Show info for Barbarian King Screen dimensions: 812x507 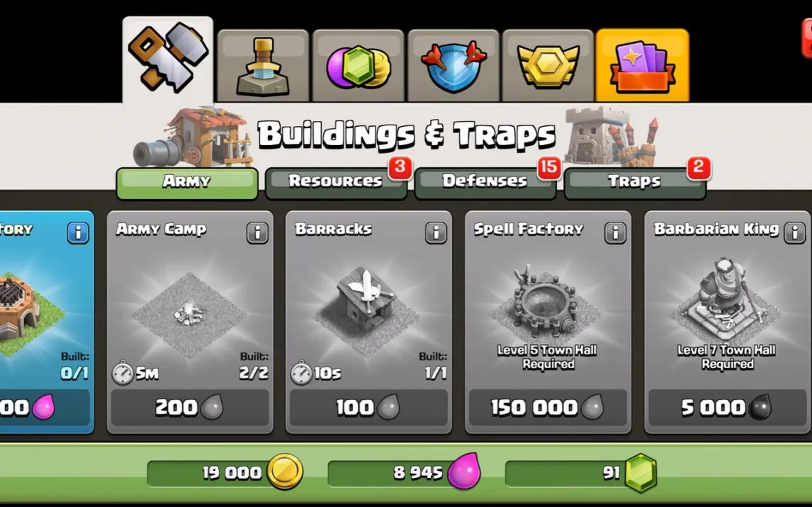click(794, 233)
